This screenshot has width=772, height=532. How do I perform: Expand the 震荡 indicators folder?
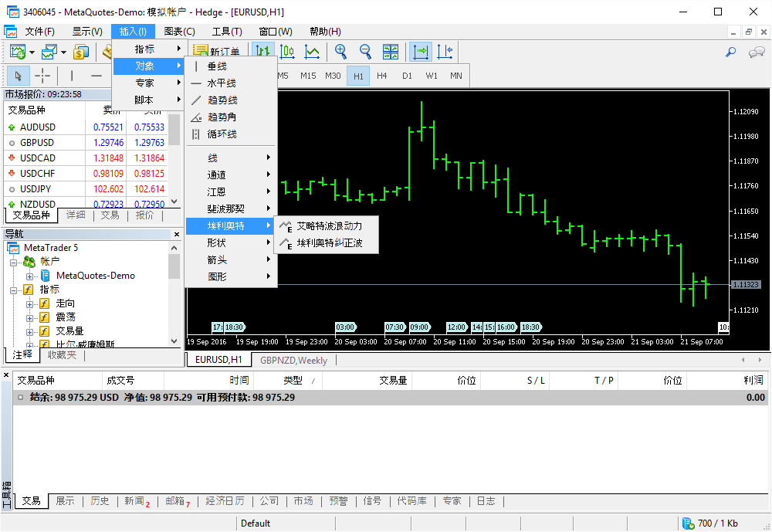(30, 317)
